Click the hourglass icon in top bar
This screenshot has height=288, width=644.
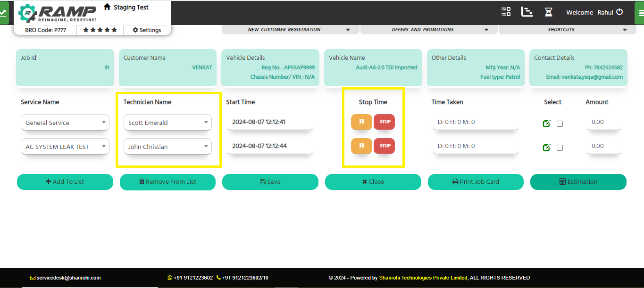(x=548, y=12)
